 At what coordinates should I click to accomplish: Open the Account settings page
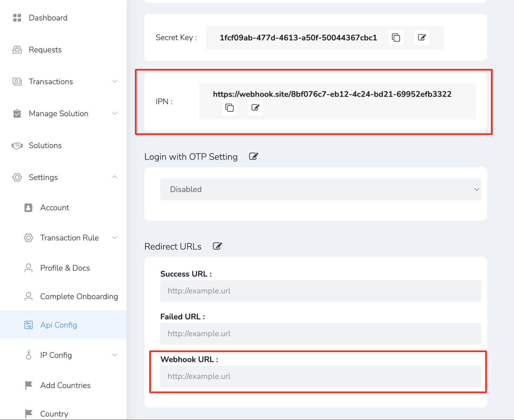pyautogui.click(x=54, y=207)
